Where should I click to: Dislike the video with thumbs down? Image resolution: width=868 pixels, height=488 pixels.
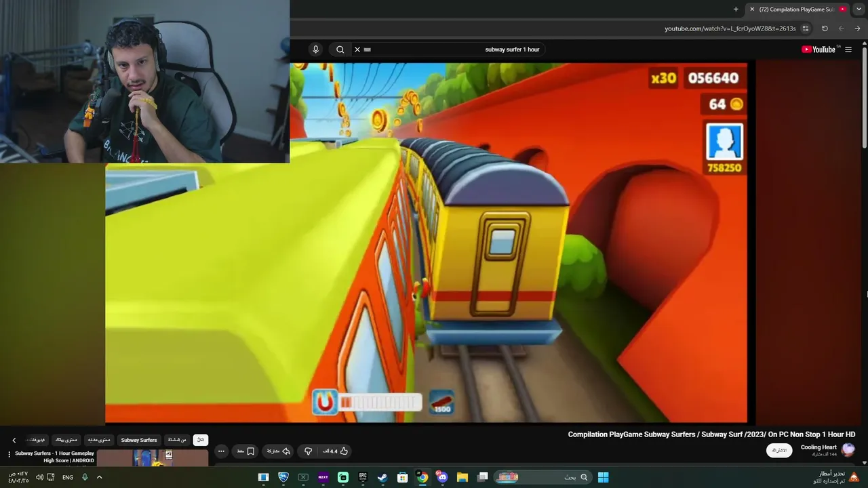[x=308, y=451]
